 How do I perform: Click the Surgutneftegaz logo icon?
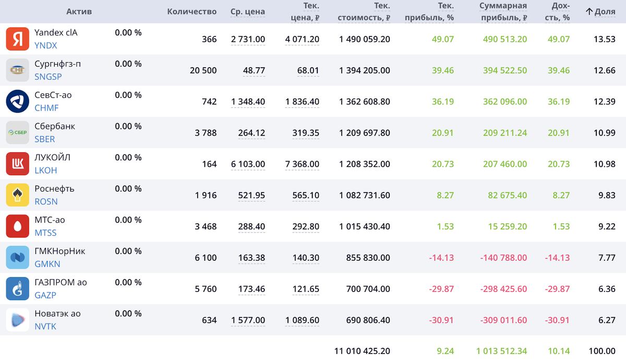18,70
